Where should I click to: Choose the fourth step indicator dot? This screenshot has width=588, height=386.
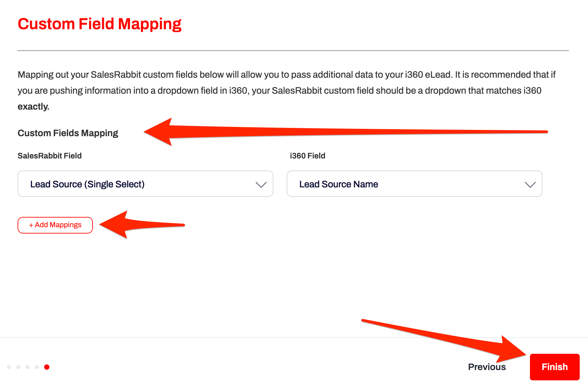click(37, 367)
